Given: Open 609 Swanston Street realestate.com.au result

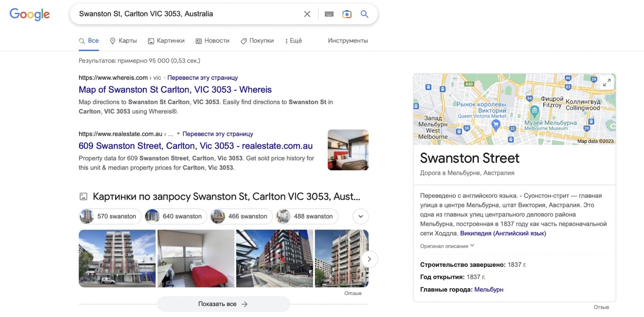Looking at the screenshot, I should point(196,146).
